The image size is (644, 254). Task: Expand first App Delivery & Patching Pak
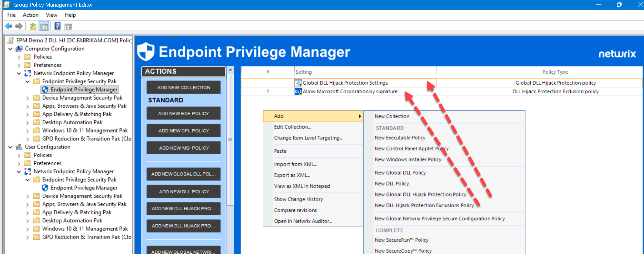pos(28,114)
